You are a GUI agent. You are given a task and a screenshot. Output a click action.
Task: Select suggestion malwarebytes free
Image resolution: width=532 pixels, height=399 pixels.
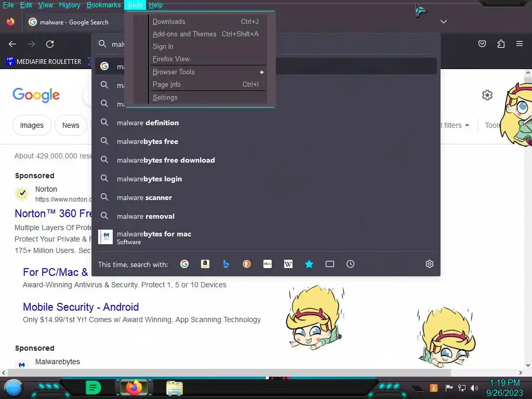[x=266, y=141]
